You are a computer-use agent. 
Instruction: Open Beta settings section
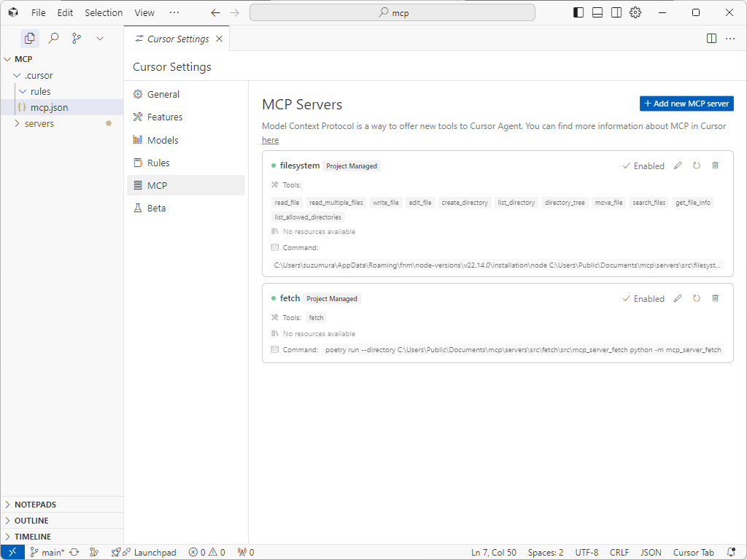(186, 208)
